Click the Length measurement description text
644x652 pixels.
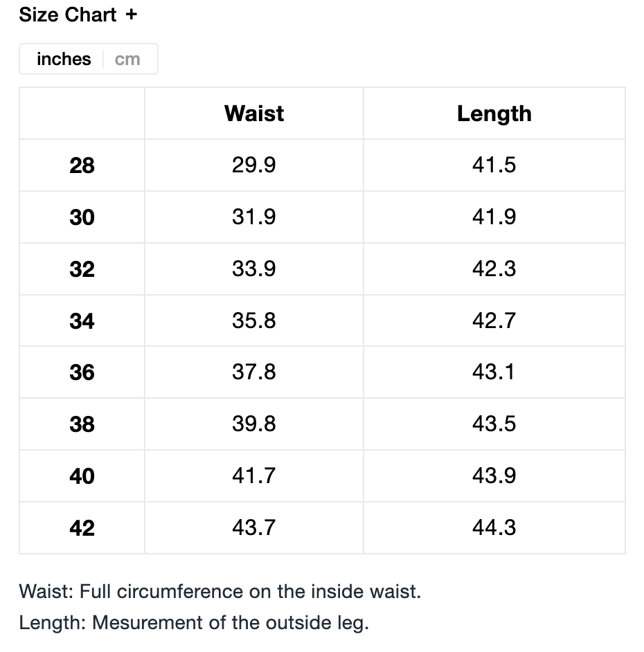coord(194,622)
